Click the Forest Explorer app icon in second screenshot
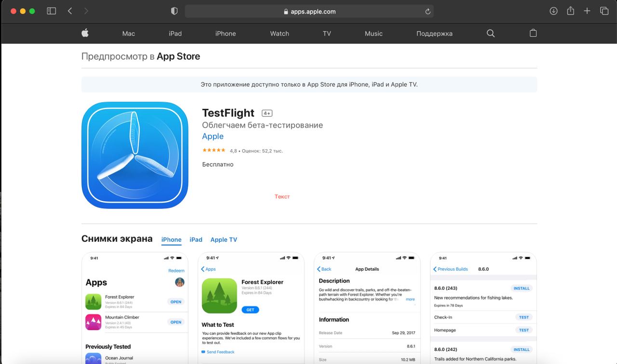 pyautogui.click(x=219, y=296)
